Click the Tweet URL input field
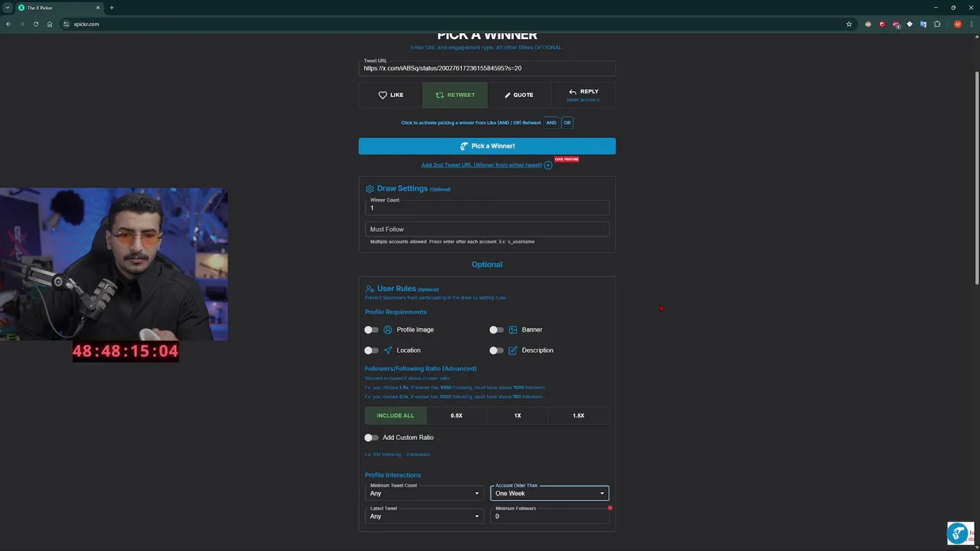980x551 pixels. click(487, 68)
